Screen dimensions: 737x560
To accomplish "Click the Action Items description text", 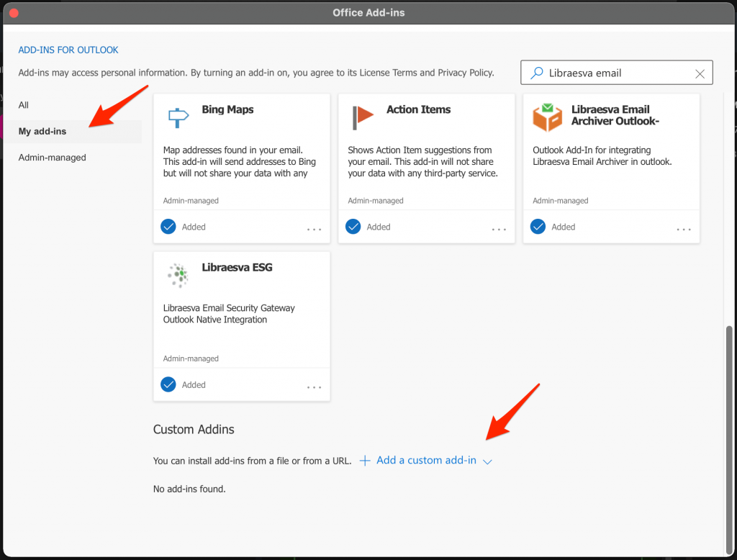I will point(423,162).
